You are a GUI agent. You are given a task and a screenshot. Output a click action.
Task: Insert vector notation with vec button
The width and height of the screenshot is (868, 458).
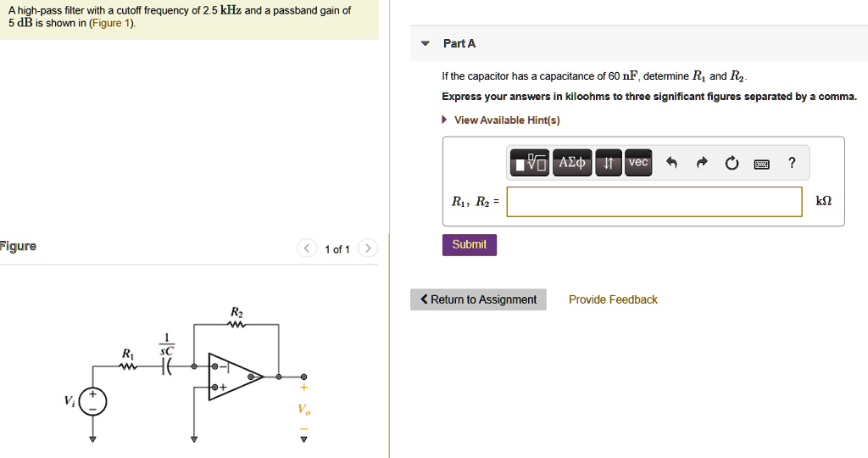638,162
